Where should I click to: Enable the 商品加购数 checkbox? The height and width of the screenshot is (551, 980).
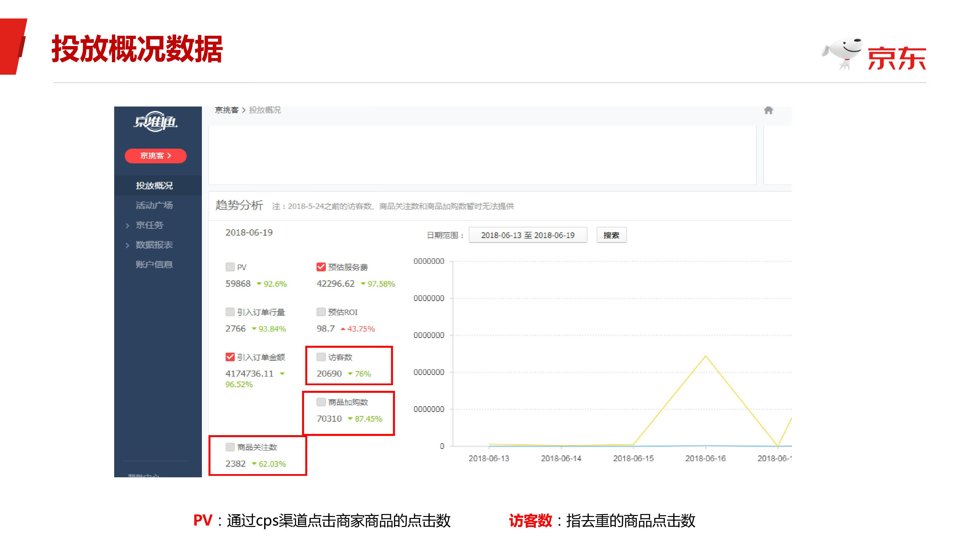321,402
